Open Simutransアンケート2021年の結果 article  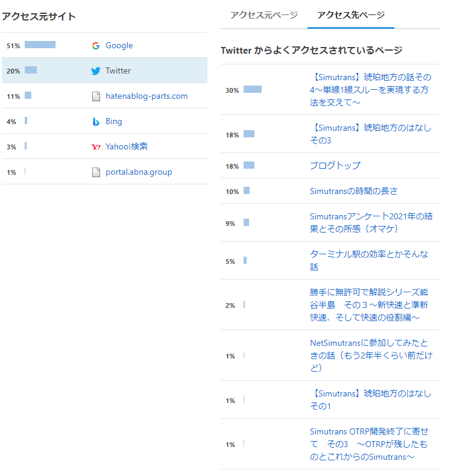click(x=371, y=222)
